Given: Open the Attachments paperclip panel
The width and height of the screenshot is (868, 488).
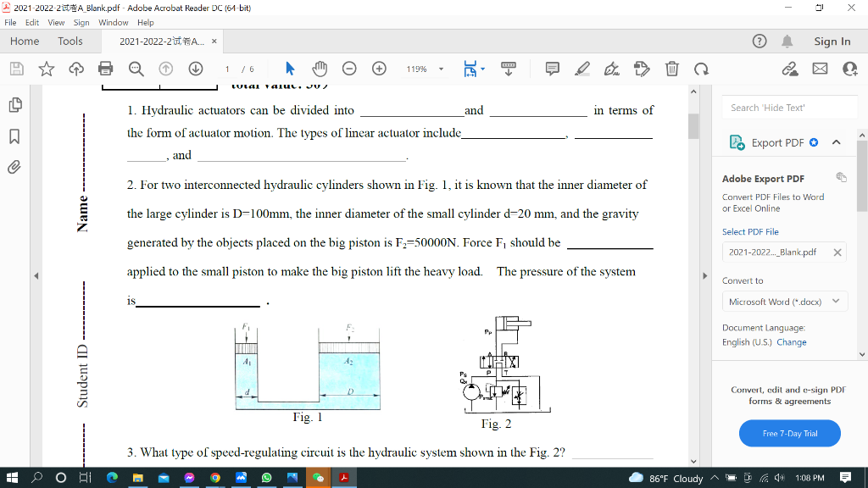Looking at the screenshot, I should coord(13,167).
